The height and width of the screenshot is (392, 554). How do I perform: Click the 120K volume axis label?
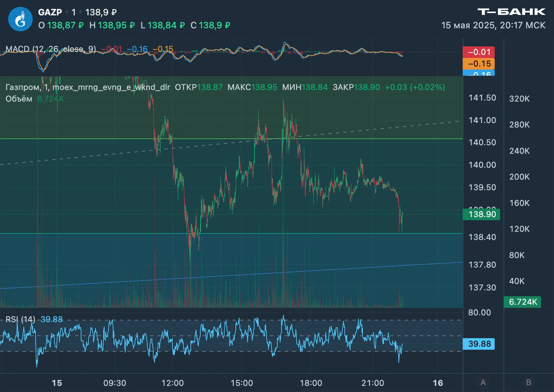pos(519,229)
